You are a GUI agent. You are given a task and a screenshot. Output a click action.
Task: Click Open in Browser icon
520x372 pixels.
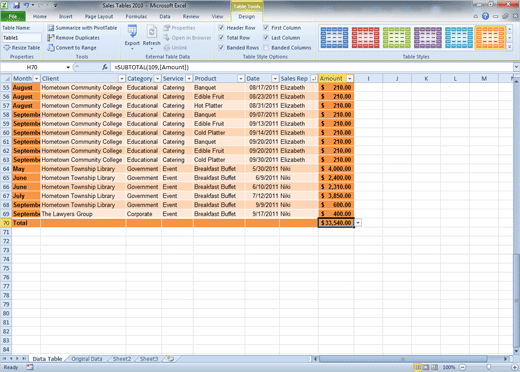pos(167,38)
